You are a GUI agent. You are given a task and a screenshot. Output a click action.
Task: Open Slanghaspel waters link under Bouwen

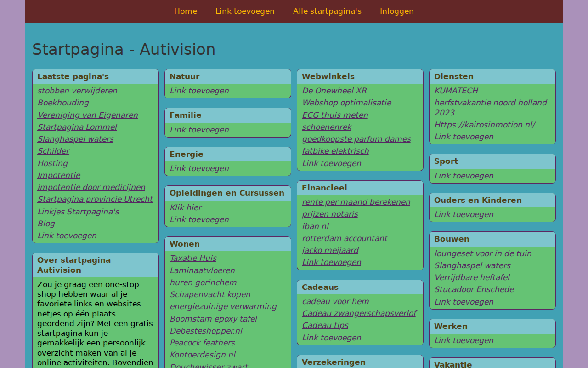point(472,265)
